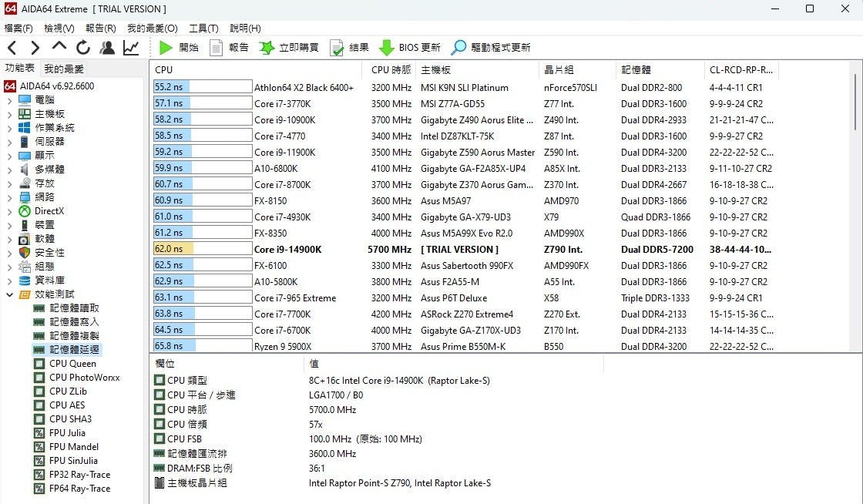The image size is (863, 504).
Task: Open the 結果 results toolbar button
Action: pyautogui.click(x=349, y=48)
